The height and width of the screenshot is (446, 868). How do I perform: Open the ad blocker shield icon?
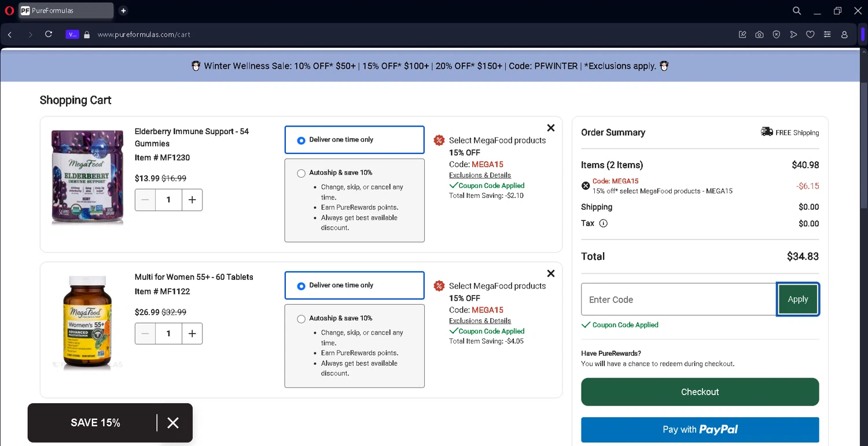coord(777,35)
